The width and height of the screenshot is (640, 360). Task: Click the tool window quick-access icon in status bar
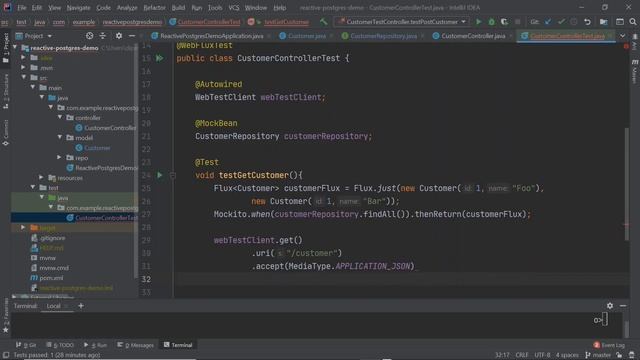point(6,355)
